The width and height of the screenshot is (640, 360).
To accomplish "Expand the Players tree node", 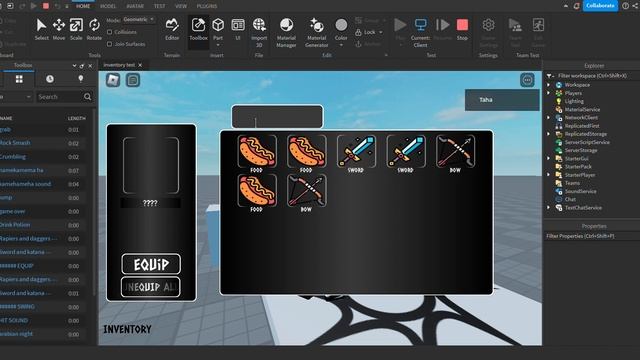I will (549, 93).
